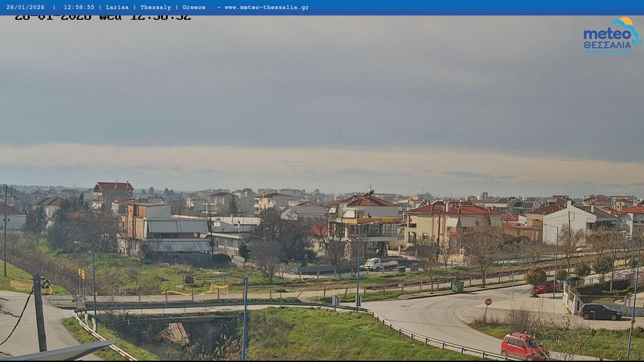644x362 pixels.
Task: Click the date 28/01/2026 in header
Action: 25,7
